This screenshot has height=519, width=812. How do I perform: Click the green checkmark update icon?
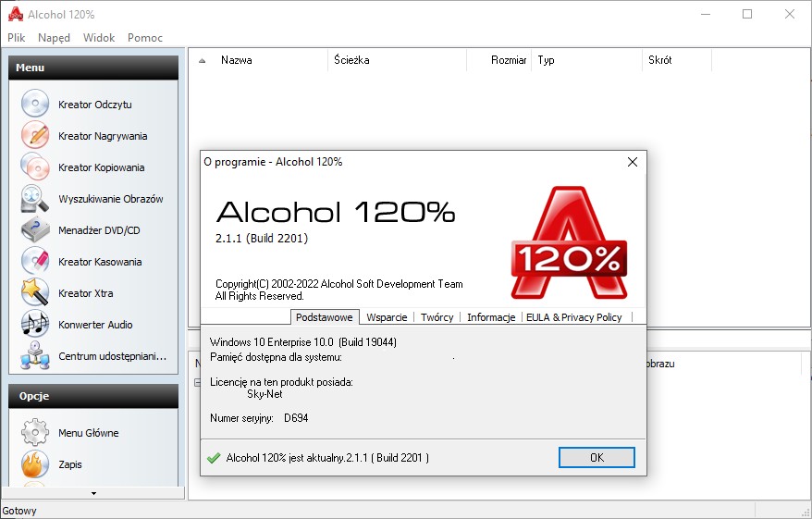pyautogui.click(x=214, y=458)
